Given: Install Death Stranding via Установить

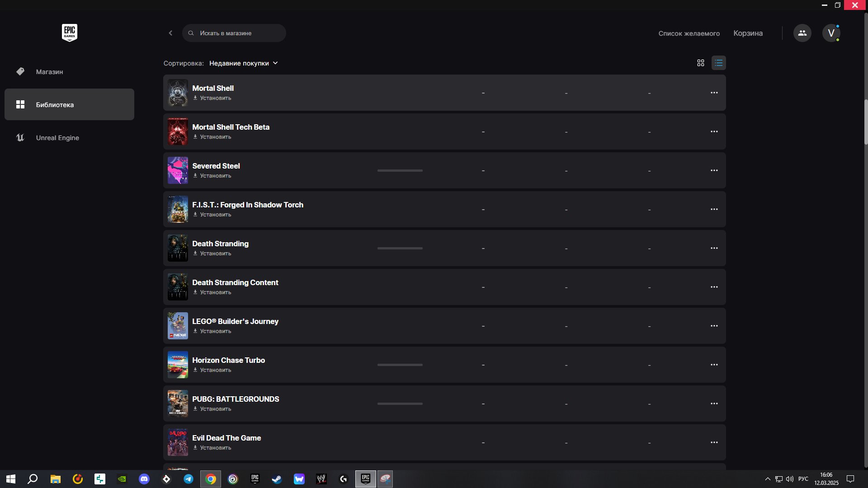Looking at the screenshot, I should 212,253.
